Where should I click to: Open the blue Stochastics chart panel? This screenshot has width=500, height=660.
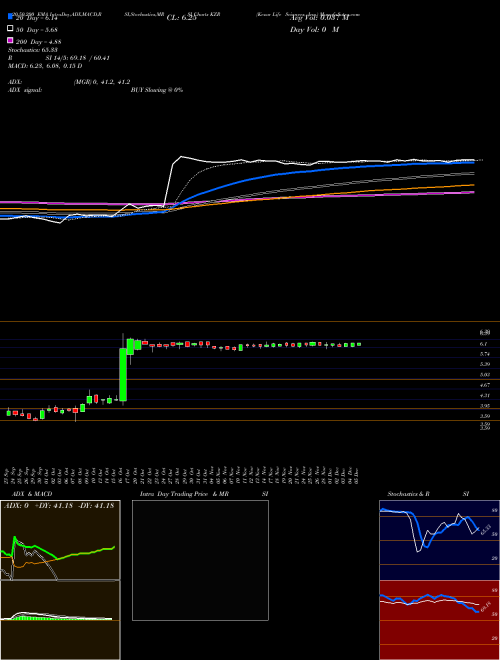click(439, 540)
